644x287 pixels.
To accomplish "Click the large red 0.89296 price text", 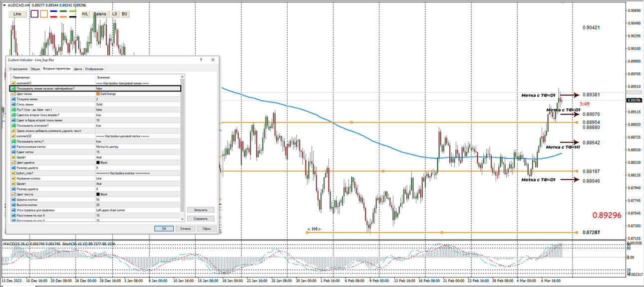I will coord(607,215).
